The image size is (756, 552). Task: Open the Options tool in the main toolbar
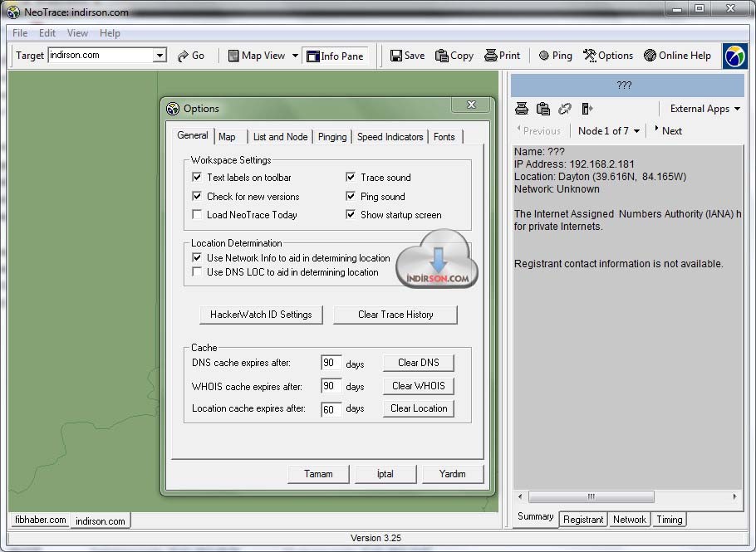coord(608,56)
